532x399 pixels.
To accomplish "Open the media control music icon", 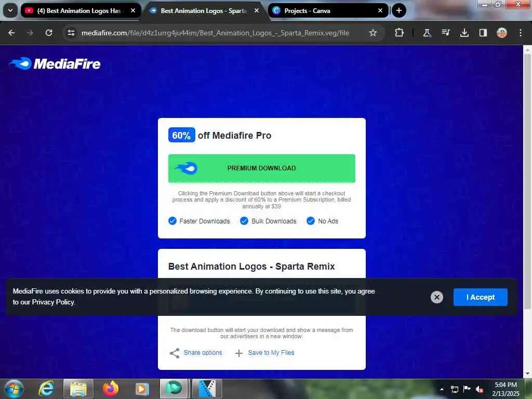I will click(x=445, y=33).
